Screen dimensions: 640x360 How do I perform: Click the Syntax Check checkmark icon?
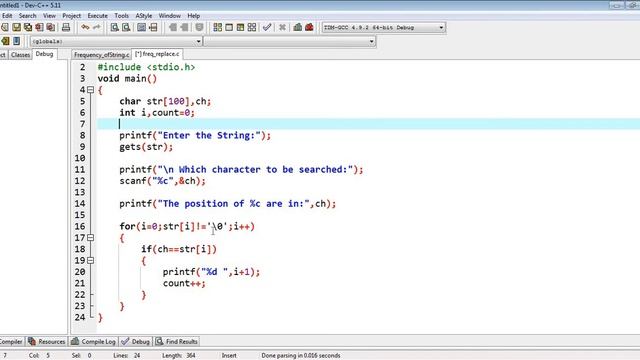[x=267, y=27]
